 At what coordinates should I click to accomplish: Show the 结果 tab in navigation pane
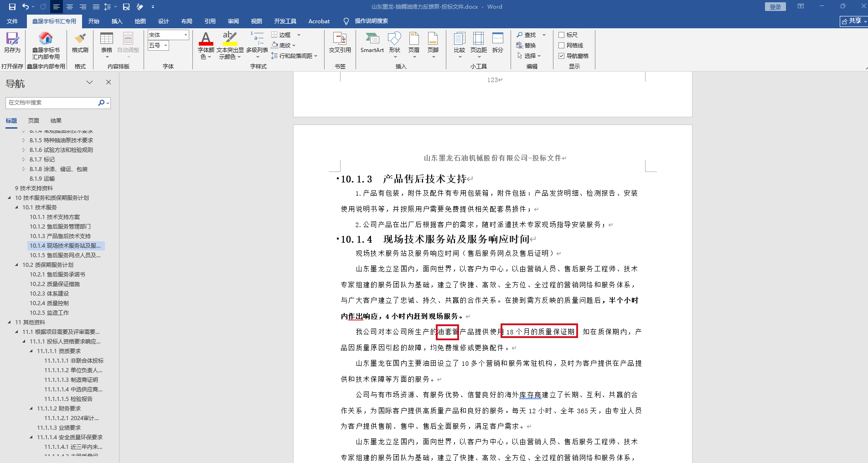click(56, 120)
